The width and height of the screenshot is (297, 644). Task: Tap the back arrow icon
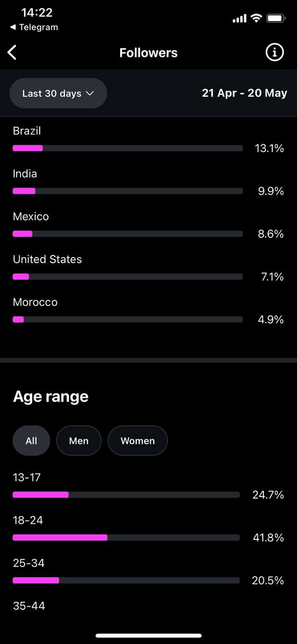click(13, 52)
